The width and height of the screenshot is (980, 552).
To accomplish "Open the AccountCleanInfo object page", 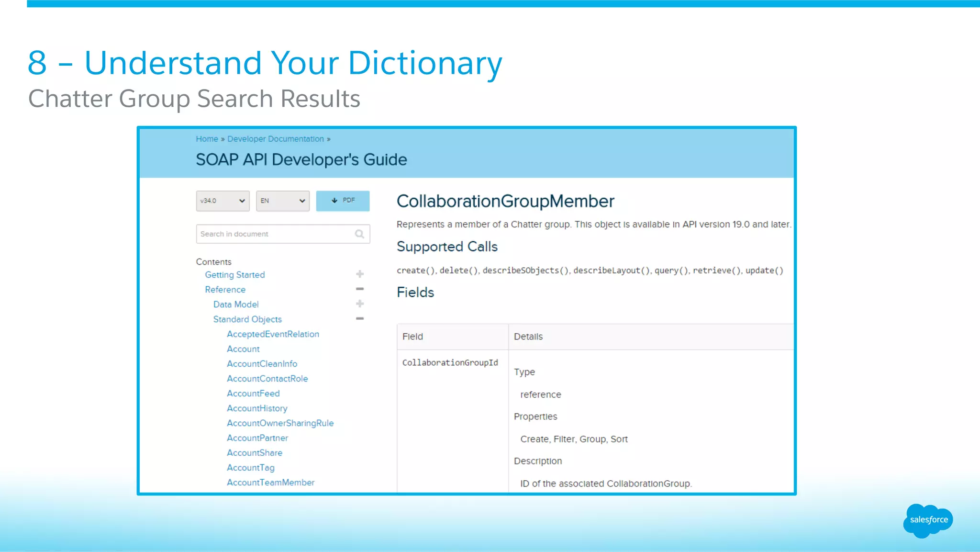I will (262, 364).
